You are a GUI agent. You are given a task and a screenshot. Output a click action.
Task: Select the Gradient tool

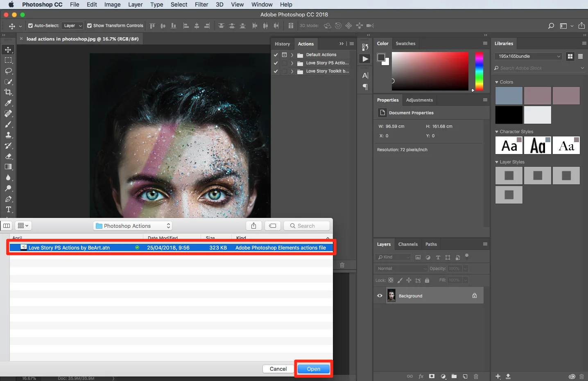point(8,167)
